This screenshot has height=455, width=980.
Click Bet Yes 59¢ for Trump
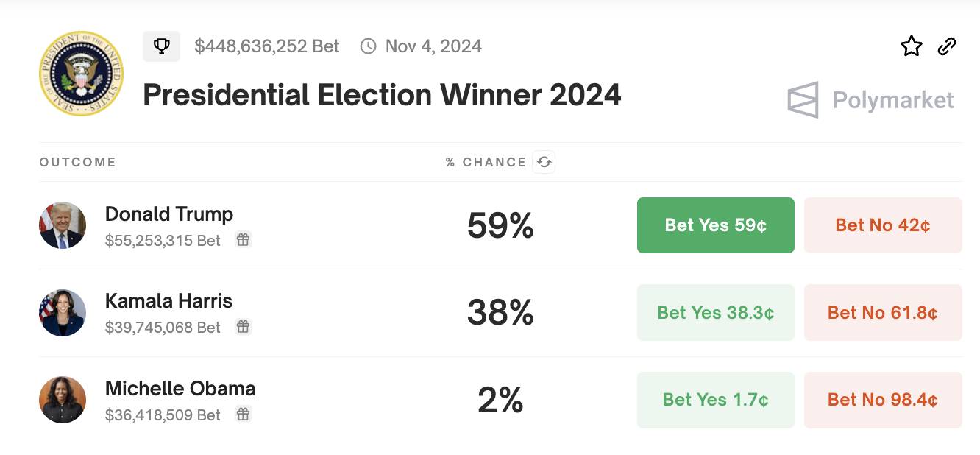tap(716, 225)
